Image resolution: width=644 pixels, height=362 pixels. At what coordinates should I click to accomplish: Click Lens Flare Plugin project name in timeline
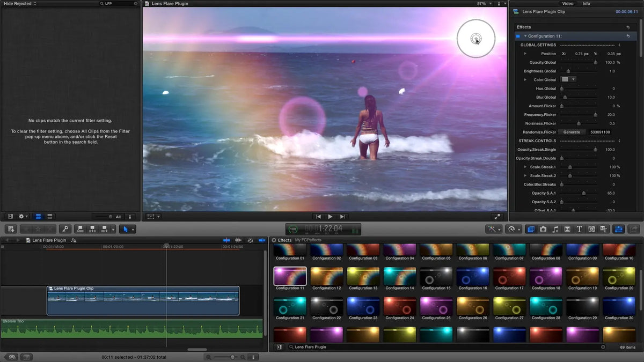[x=49, y=240]
